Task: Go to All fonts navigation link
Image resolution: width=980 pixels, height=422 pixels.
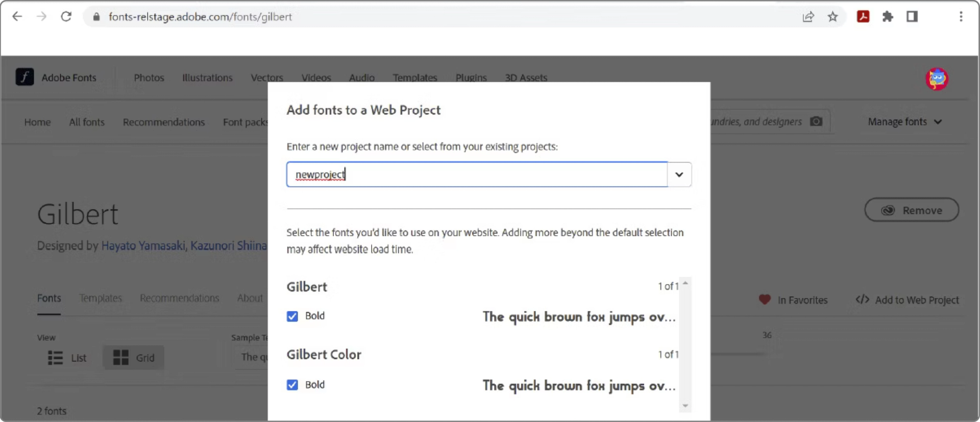Action: coord(87,122)
